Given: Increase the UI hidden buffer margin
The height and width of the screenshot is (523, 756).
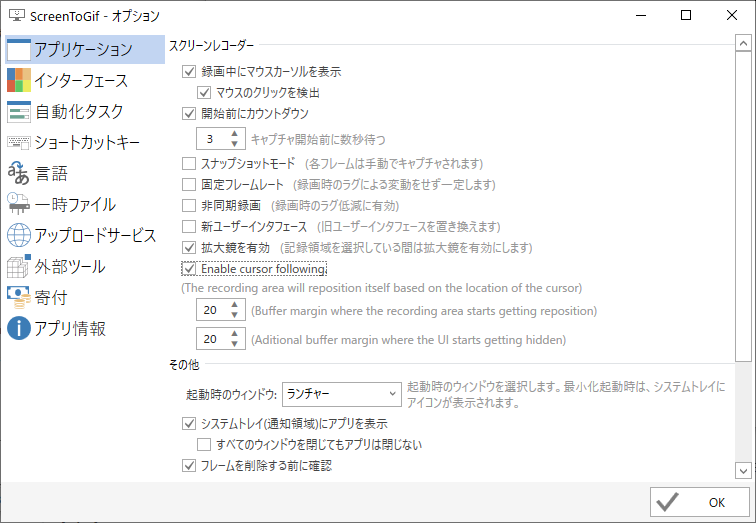Looking at the screenshot, I should (x=234, y=334).
